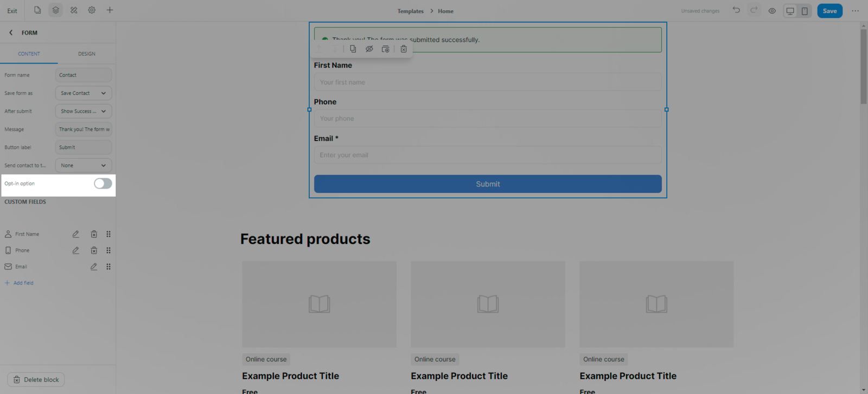The height and width of the screenshot is (394, 868).
Task: Open the After submit dropdown
Action: point(84,111)
